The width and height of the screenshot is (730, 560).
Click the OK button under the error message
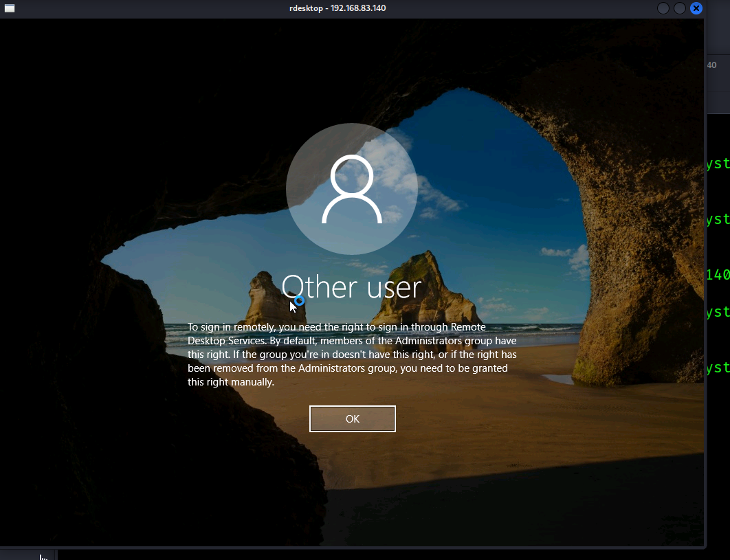tap(353, 419)
